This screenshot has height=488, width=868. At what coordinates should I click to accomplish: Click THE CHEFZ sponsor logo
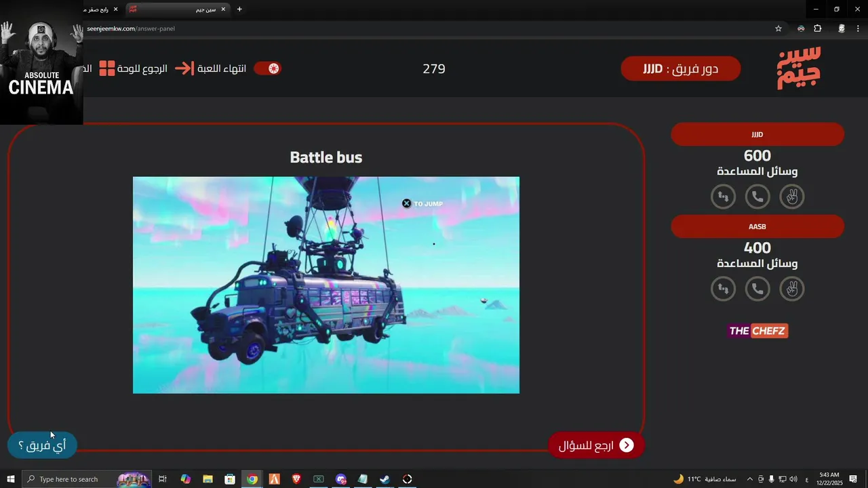point(757,331)
